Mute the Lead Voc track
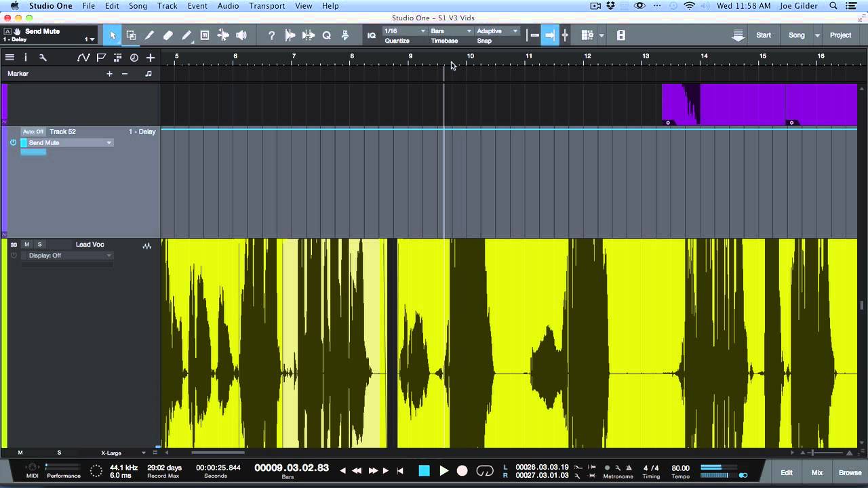Image resolution: width=868 pixels, height=488 pixels. tap(27, 245)
